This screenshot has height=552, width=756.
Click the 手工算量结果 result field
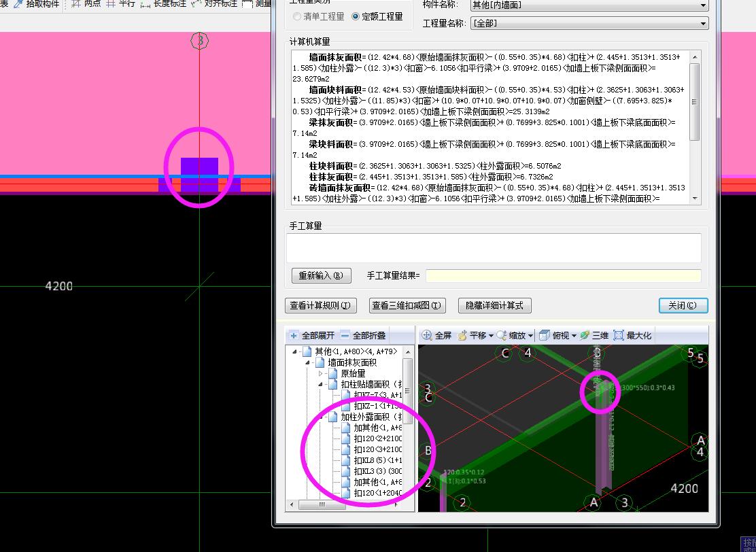tap(563, 276)
